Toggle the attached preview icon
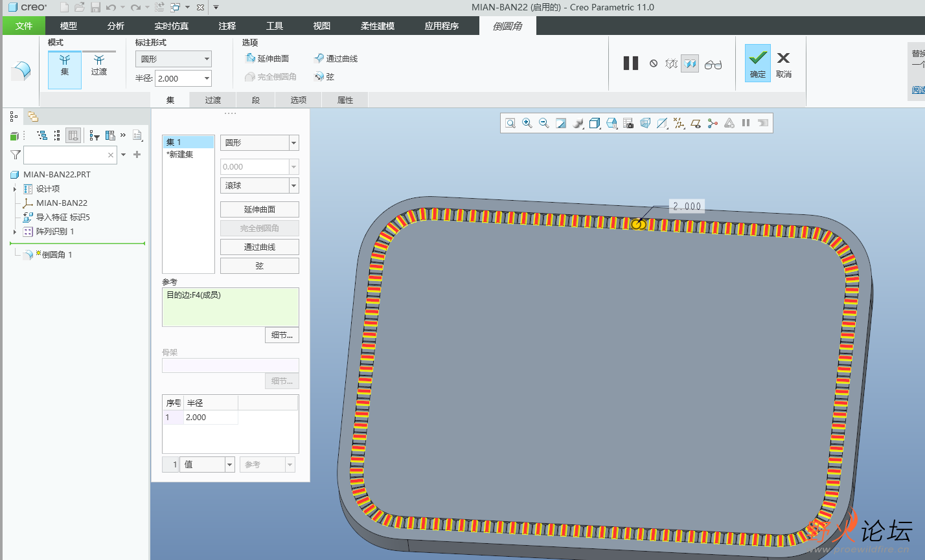 pos(690,64)
